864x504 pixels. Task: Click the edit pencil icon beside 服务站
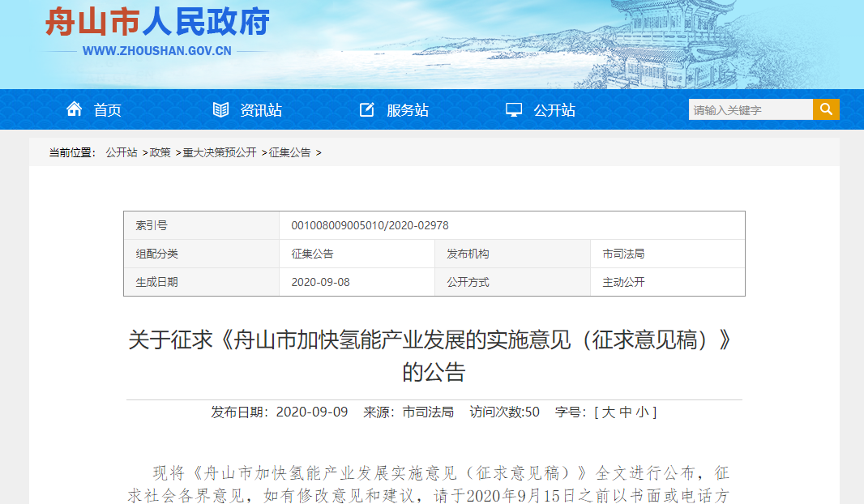367,109
